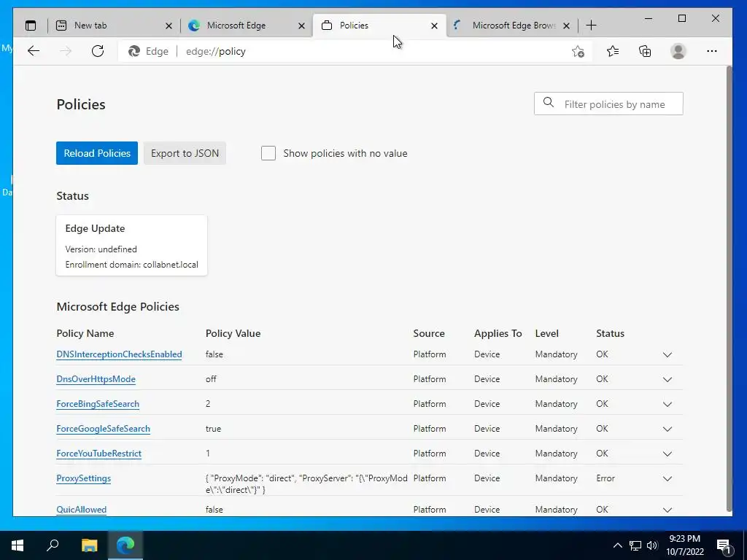Open a new tab with plus button

point(591,26)
